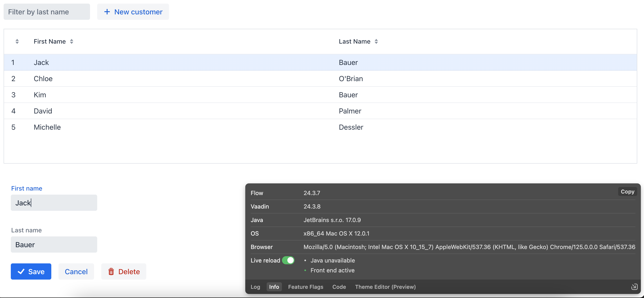Click the Cancel button
This screenshot has width=644, height=298.
(x=76, y=271)
